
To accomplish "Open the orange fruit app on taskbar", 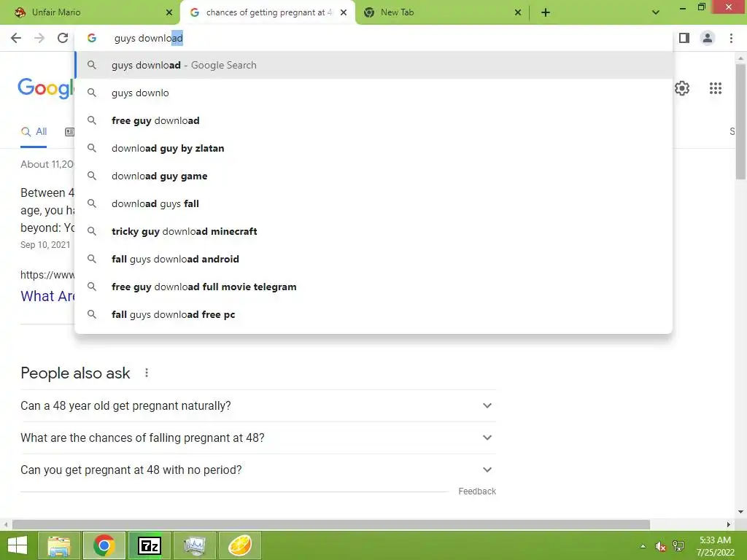I will pos(239,545).
